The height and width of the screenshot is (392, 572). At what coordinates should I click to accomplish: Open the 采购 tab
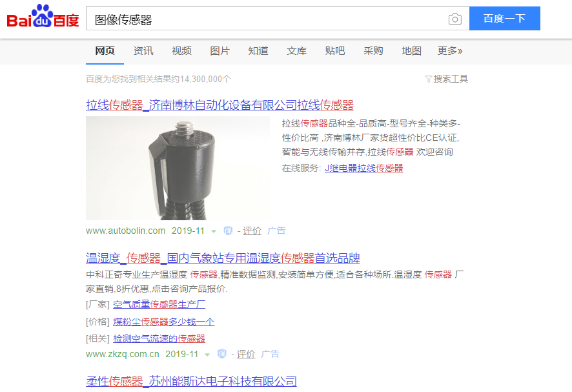click(x=373, y=51)
